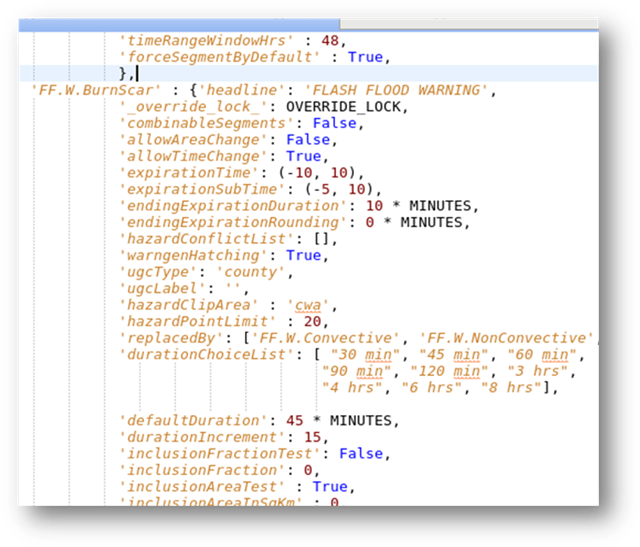Click the '_override_lock_' key
Image resolution: width=640 pixels, height=547 pixels.
coord(193,107)
